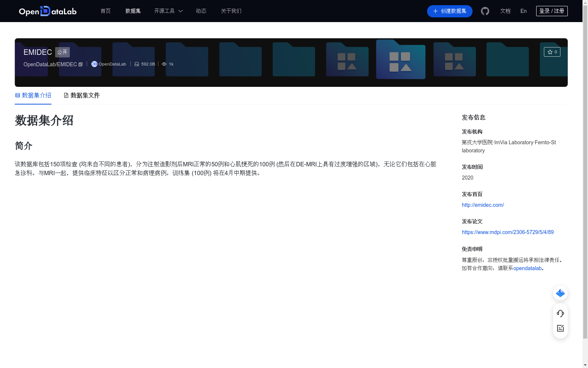Open the feedback edit note icon
Screen dimensions: 588x368
pos(560,328)
